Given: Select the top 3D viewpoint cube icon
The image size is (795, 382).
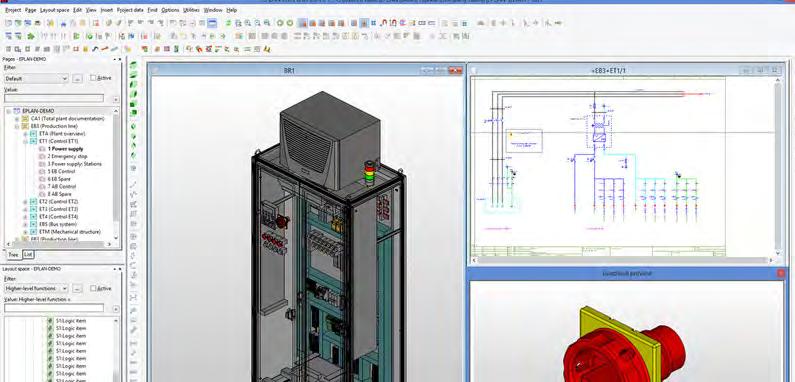Looking at the screenshot, I should coord(133,65).
